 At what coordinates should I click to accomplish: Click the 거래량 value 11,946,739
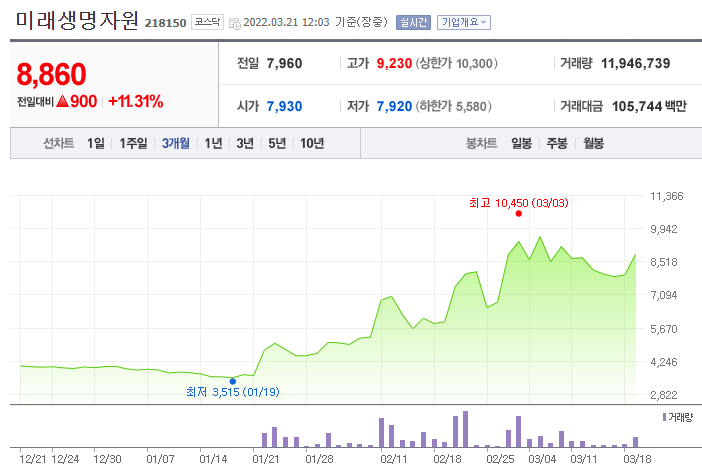635,64
